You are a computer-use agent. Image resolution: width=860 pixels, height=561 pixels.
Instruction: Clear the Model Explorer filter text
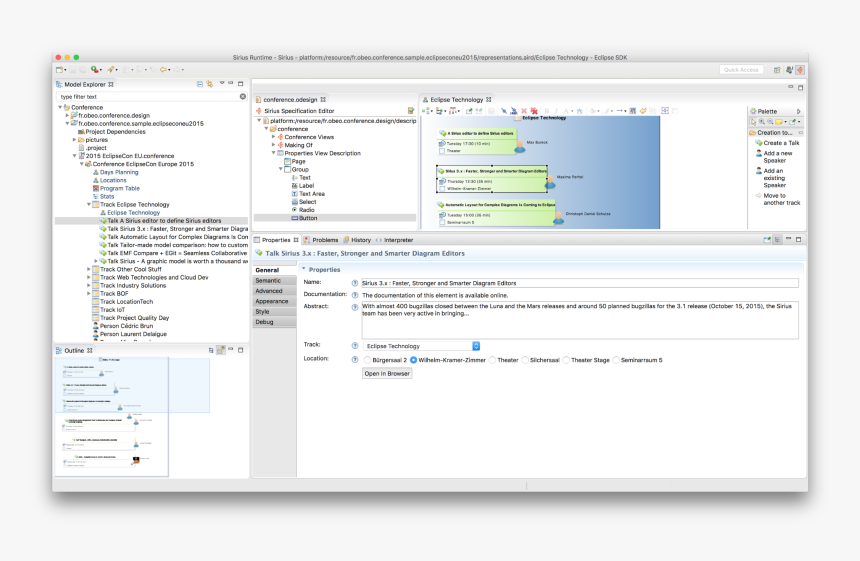242,97
